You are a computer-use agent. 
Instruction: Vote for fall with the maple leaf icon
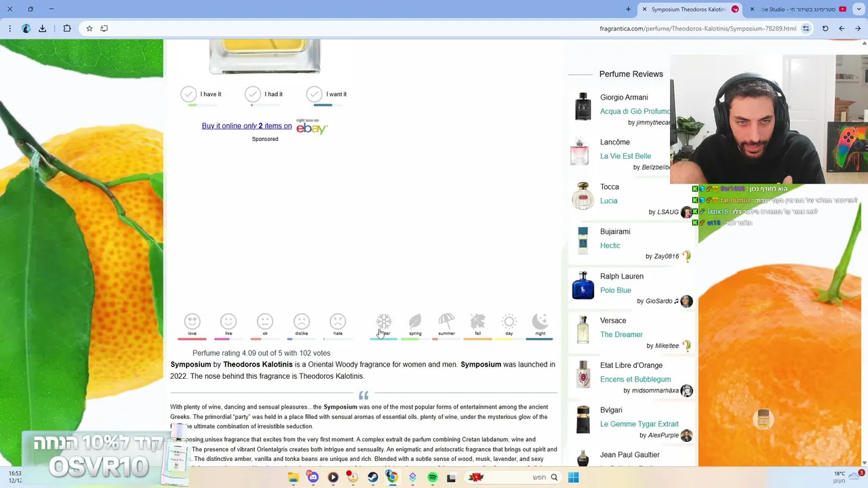point(477,322)
